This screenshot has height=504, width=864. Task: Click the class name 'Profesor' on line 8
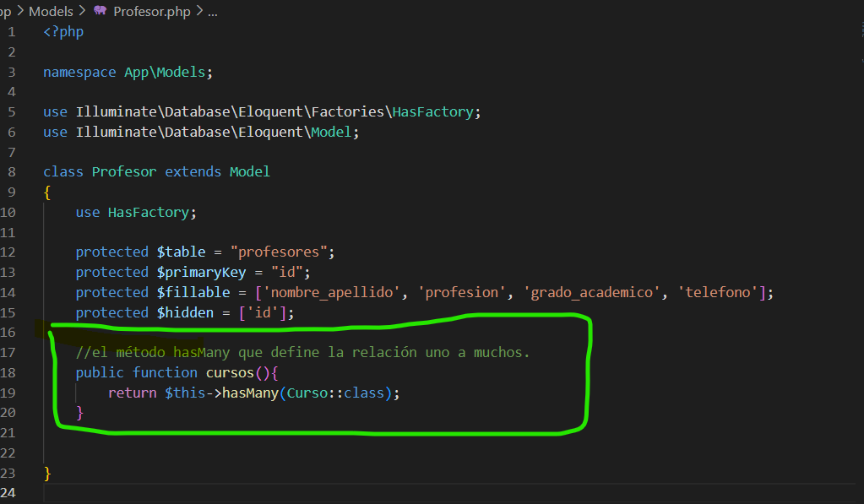124,172
